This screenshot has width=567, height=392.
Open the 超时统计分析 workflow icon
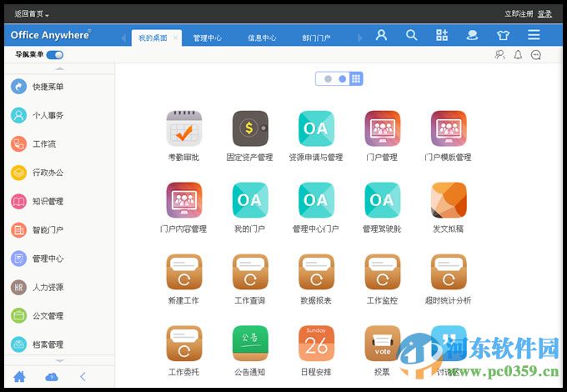click(x=449, y=272)
